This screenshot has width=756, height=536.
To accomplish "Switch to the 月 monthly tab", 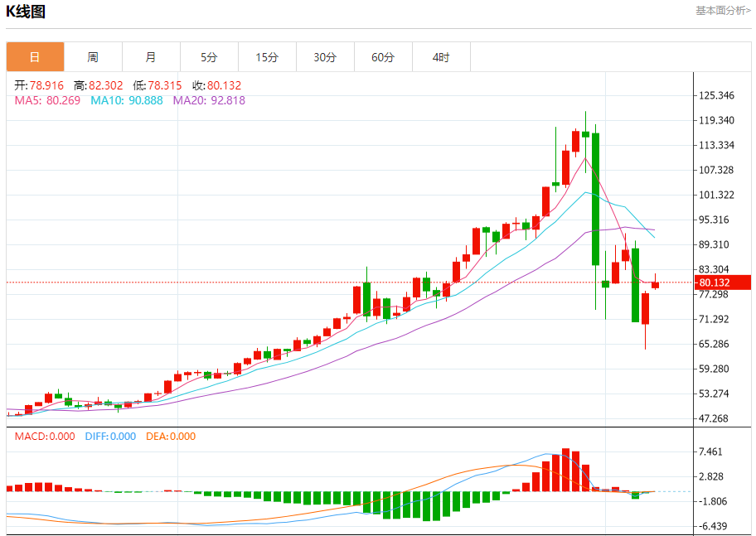I will click(151, 57).
